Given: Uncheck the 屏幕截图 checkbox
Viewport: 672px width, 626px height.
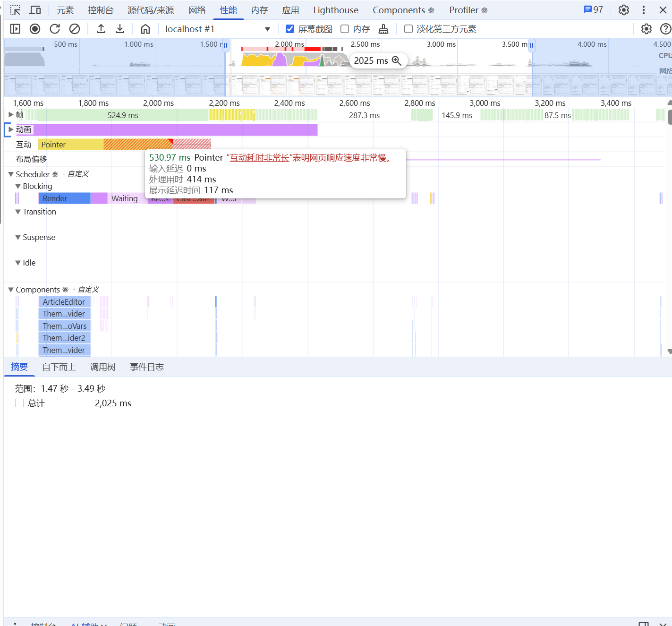Looking at the screenshot, I should [x=290, y=29].
